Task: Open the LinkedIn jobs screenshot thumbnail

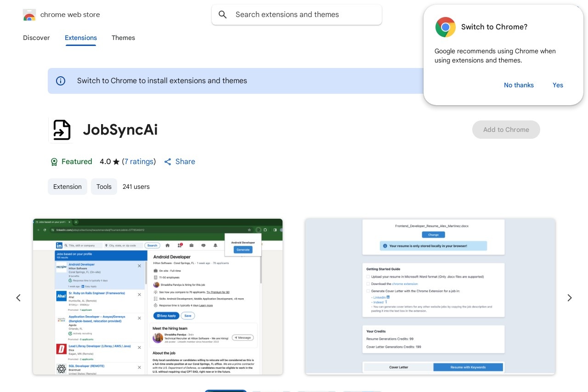Action: coord(158,296)
